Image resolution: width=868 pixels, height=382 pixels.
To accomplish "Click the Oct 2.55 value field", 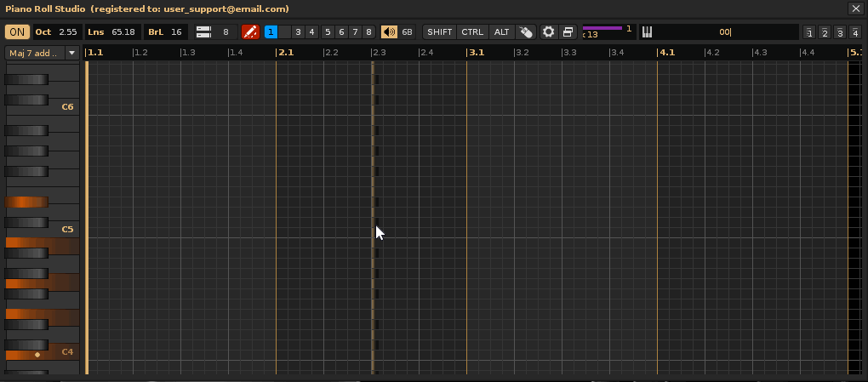I will pyautogui.click(x=68, y=32).
